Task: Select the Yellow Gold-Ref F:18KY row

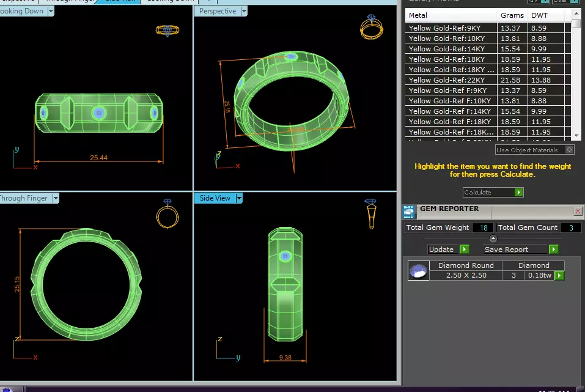Action: click(x=488, y=122)
